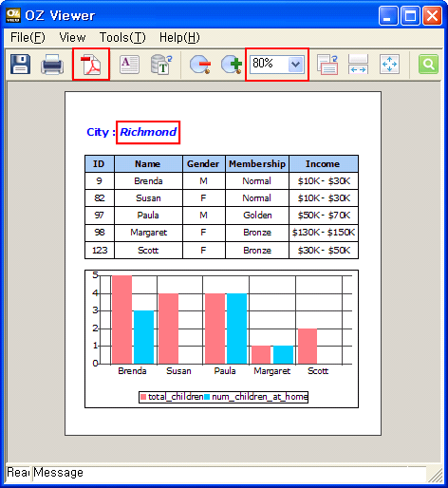448x488 pixels.
Task: Click the fit to page arrows icon
Action: (389, 65)
